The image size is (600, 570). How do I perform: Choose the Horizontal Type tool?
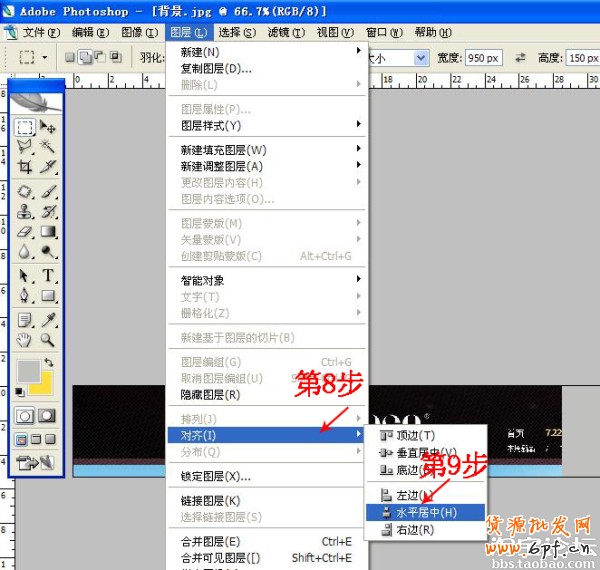48,275
